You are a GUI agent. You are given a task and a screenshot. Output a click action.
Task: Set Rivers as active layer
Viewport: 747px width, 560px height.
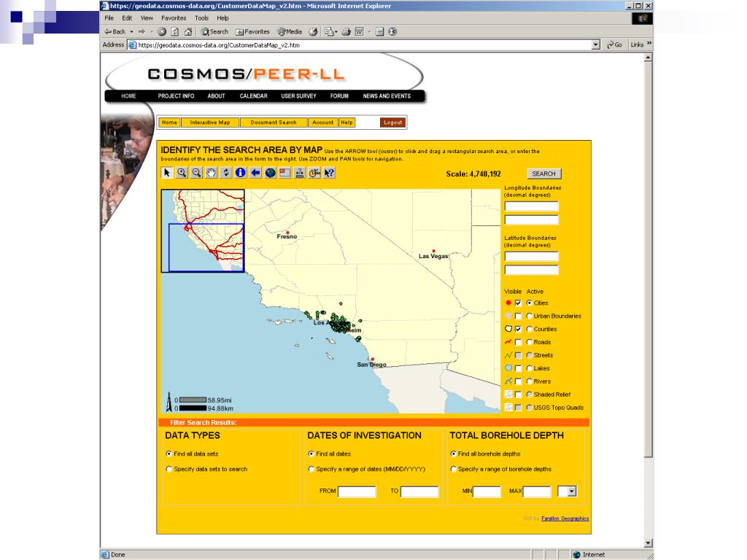click(530, 381)
